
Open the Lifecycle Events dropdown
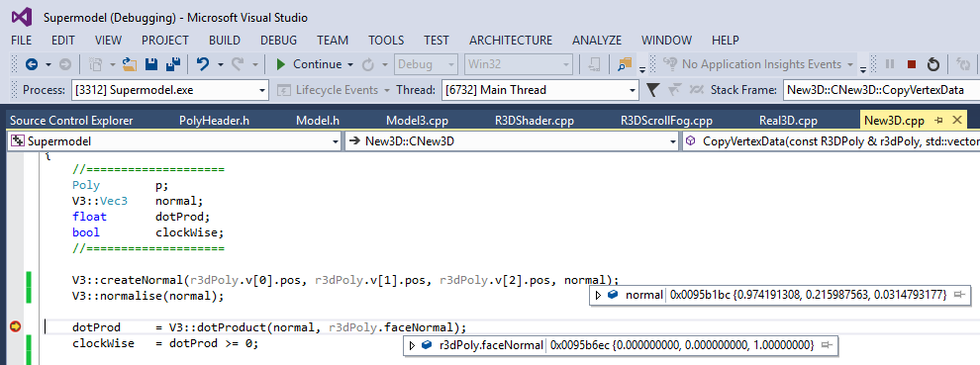pyautogui.click(x=387, y=90)
